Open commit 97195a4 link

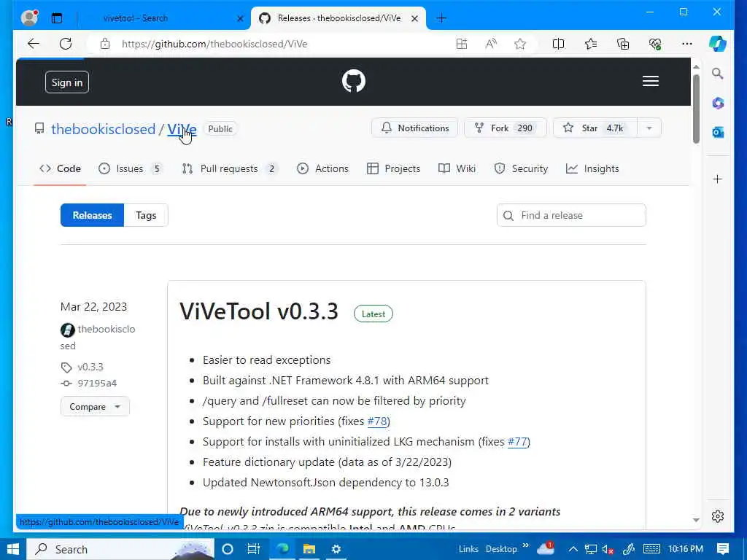[97, 384]
